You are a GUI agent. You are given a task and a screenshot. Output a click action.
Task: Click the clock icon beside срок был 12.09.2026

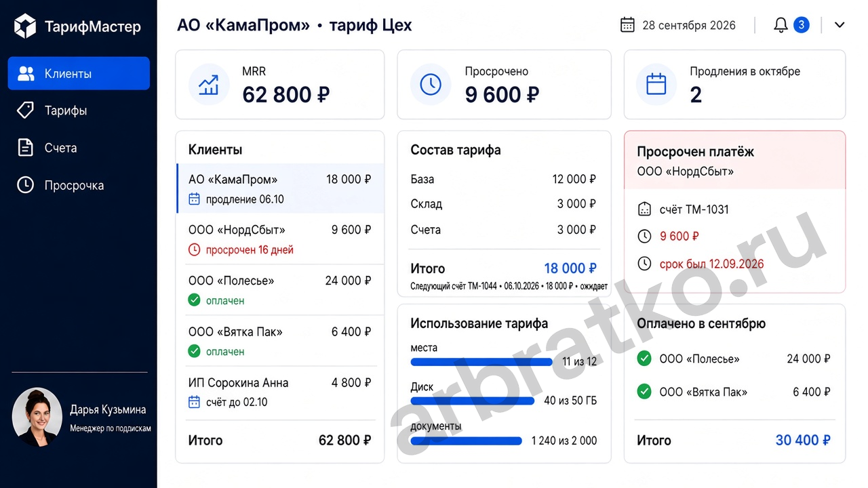pyautogui.click(x=645, y=264)
